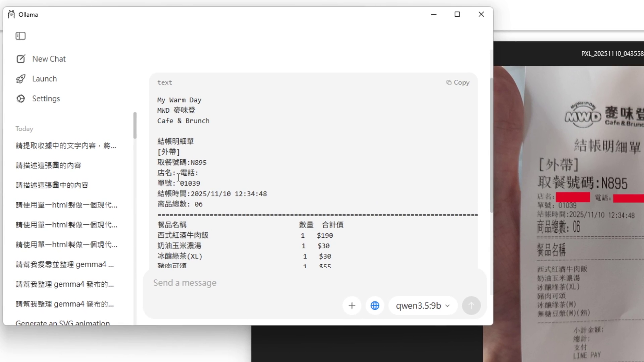Click the '[外帶]' output line
This screenshot has height=362, width=644.
tap(169, 152)
